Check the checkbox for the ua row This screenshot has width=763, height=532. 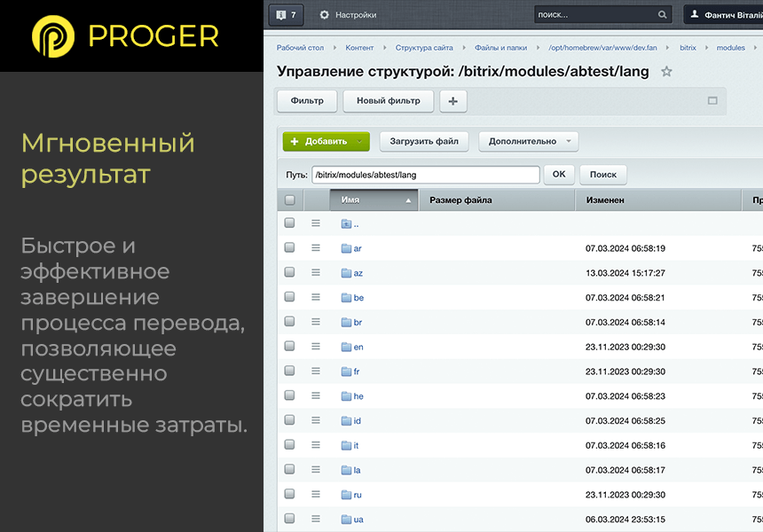tap(288, 520)
